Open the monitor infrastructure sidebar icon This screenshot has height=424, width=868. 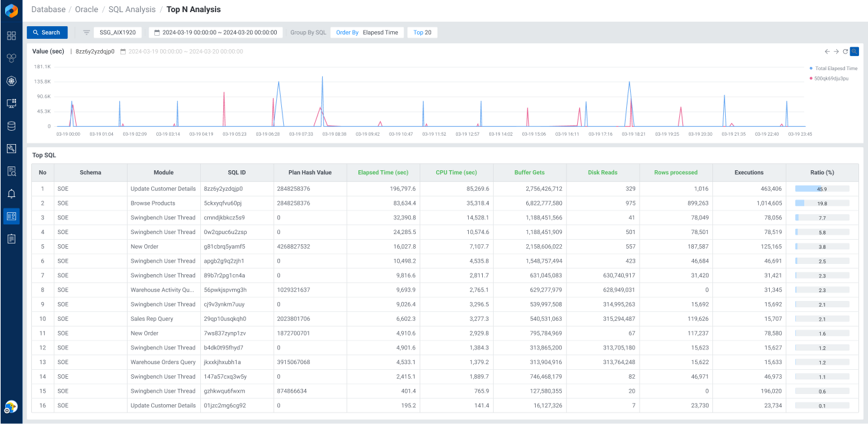tap(11, 103)
